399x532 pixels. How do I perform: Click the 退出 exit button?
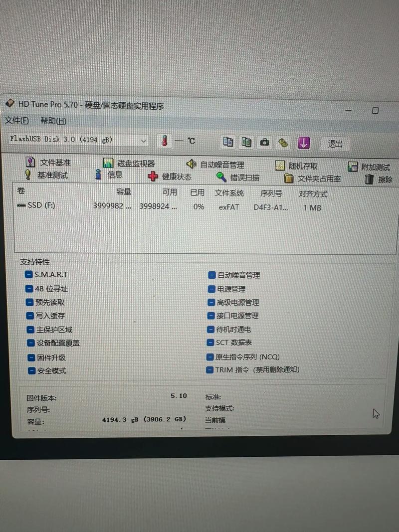coord(335,144)
